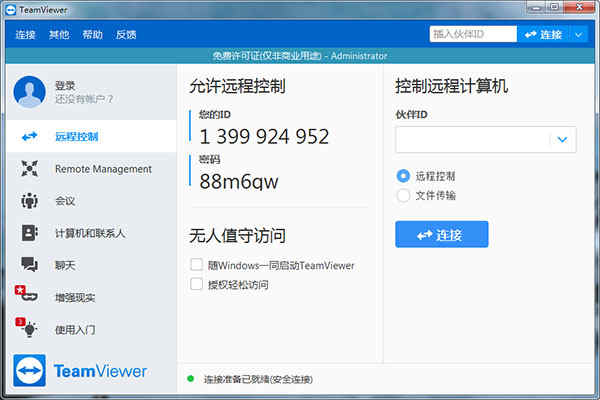
Task: Enable 随Windows一同启动TeamViewer checkbox
Action: pos(196,264)
